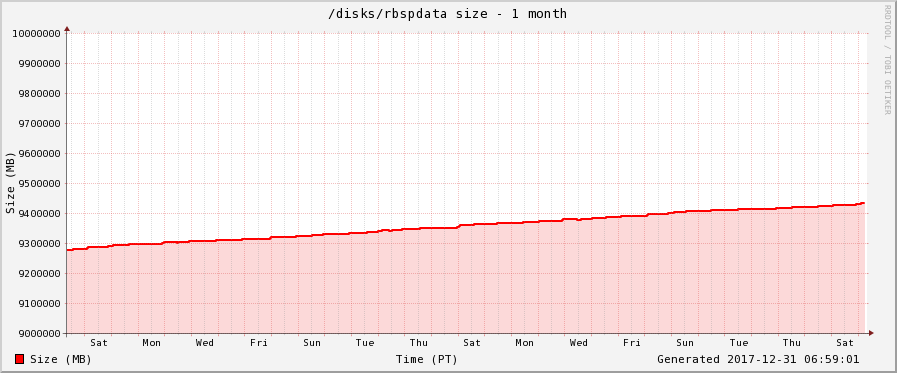Click the last 'Sat' x-axis label
The height and width of the screenshot is (373, 897).
[845, 343]
